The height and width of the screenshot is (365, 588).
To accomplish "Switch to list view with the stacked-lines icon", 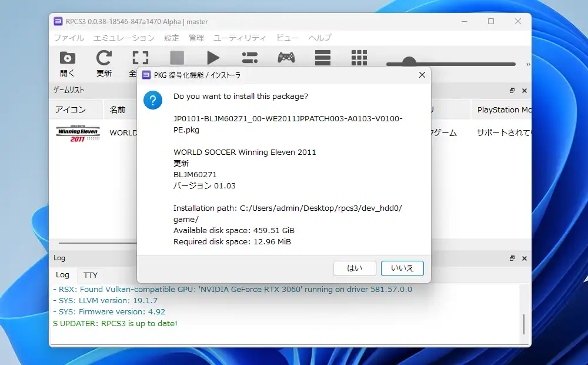I will pyautogui.click(x=322, y=57).
